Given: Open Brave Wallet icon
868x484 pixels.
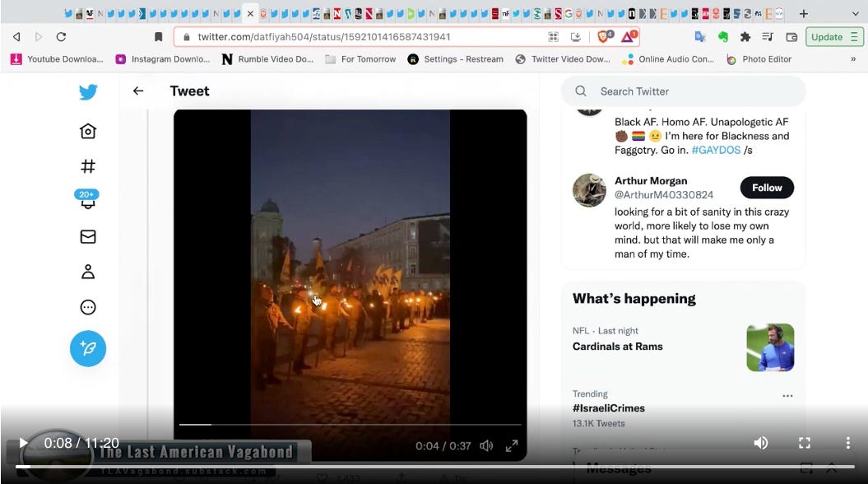Looking at the screenshot, I should (791, 36).
